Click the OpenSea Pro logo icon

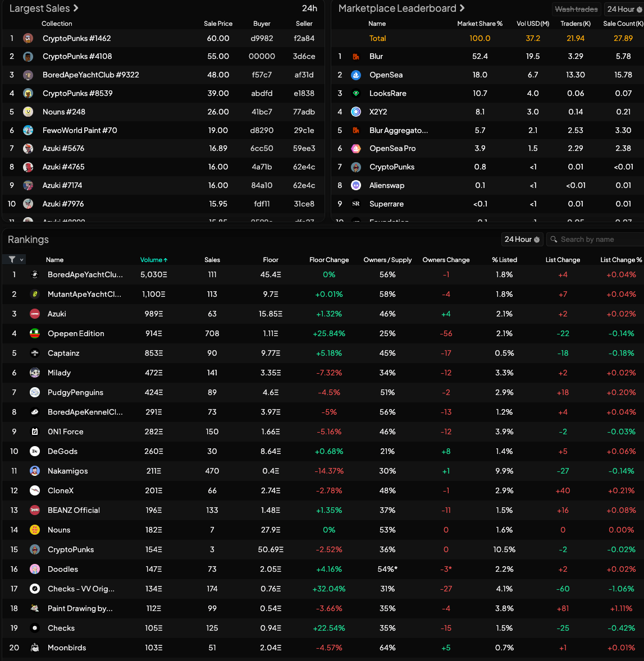coord(356,148)
